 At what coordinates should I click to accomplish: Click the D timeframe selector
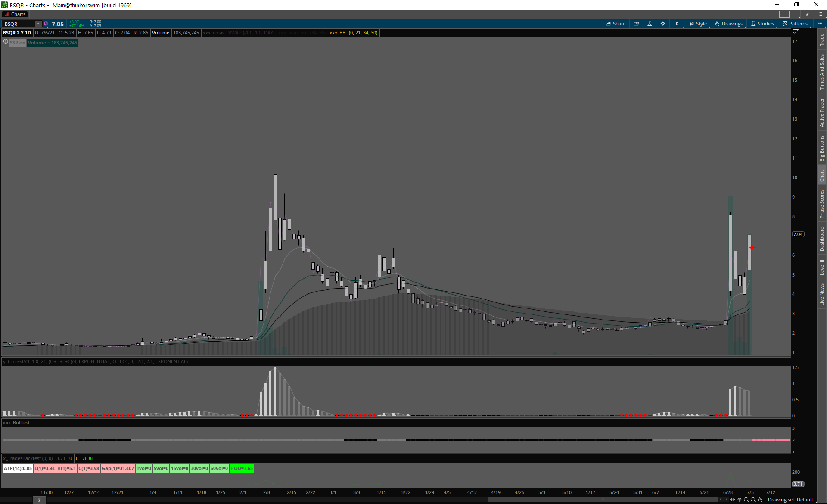tap(677, 24)
